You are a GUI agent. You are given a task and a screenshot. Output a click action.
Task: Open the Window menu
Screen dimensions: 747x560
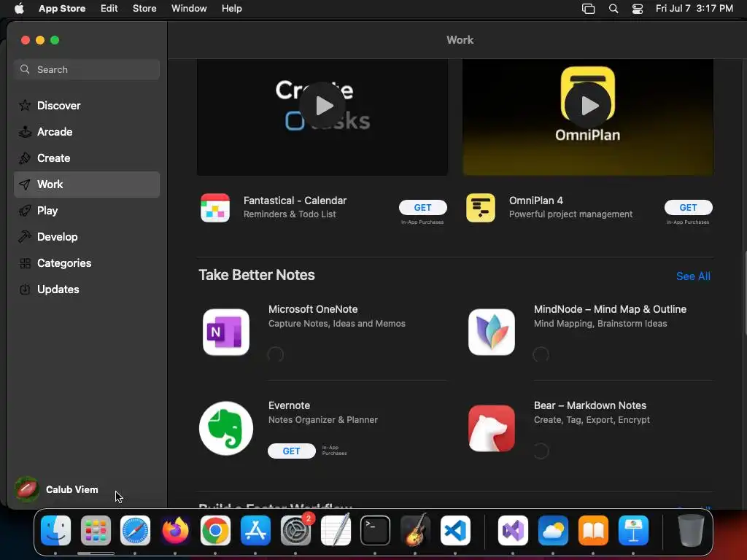[x=189, y=9]
